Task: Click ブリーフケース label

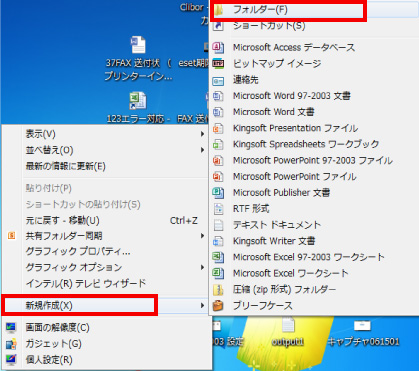Action: point(263,305)
